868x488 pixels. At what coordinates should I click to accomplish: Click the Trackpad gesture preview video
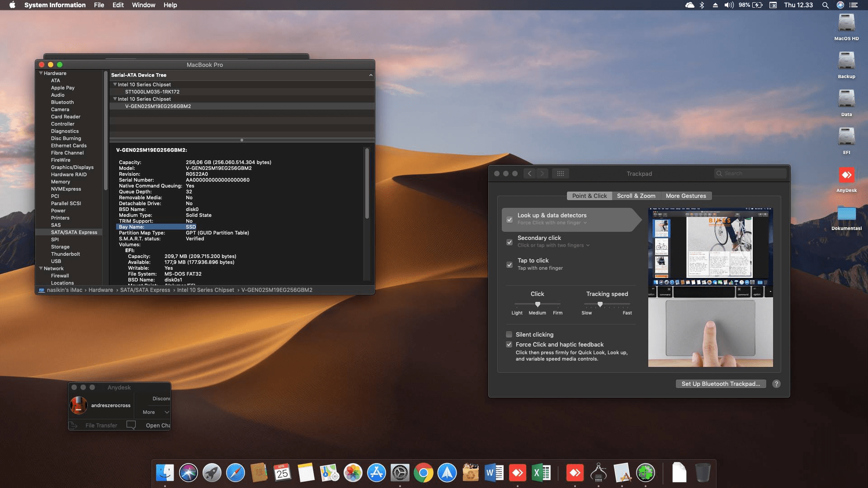[x=710, y=287]
